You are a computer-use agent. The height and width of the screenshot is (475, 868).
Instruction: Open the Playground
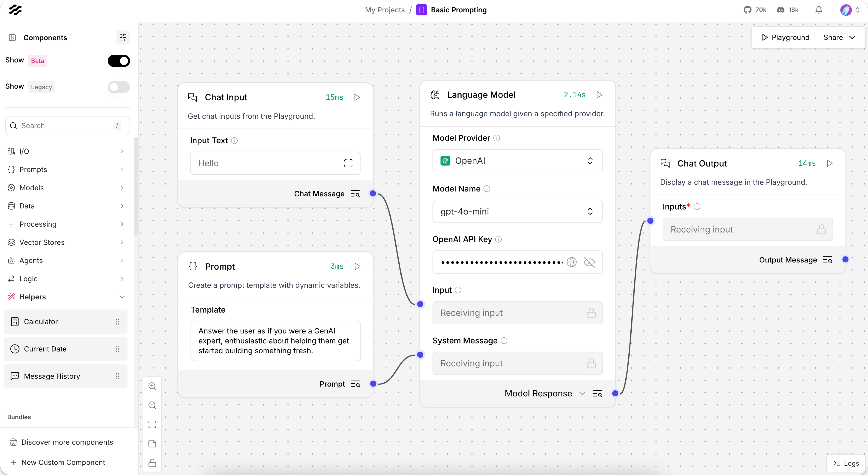click(786, 37)
